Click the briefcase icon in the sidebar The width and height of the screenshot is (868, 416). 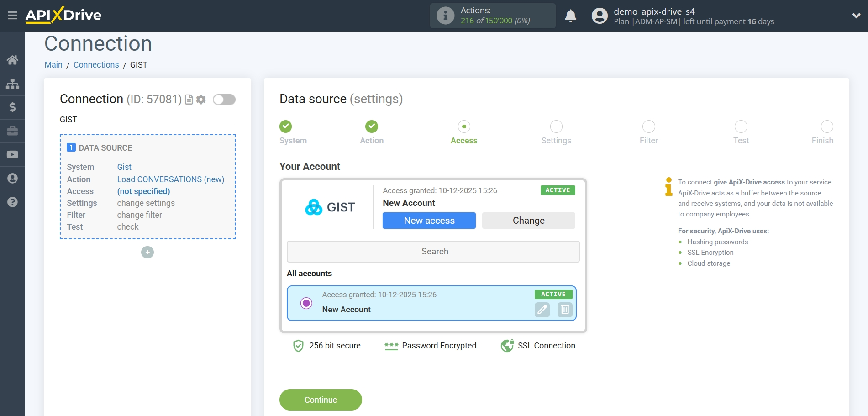click(x=12, y=131)
